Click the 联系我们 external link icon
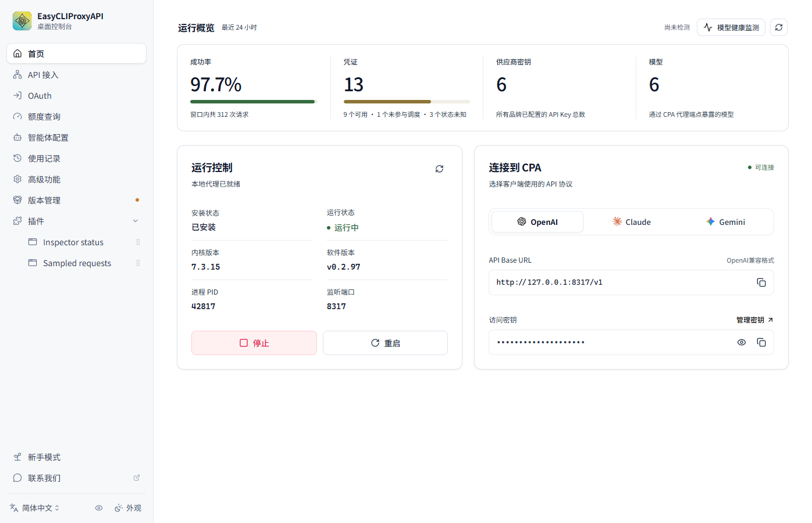 click(x=137, y=478)
